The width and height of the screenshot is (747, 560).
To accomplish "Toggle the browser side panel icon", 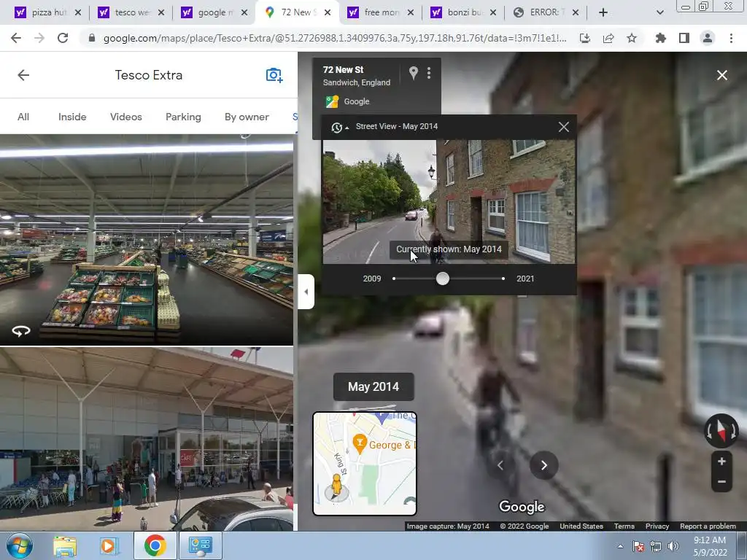I will click(684, 38).
